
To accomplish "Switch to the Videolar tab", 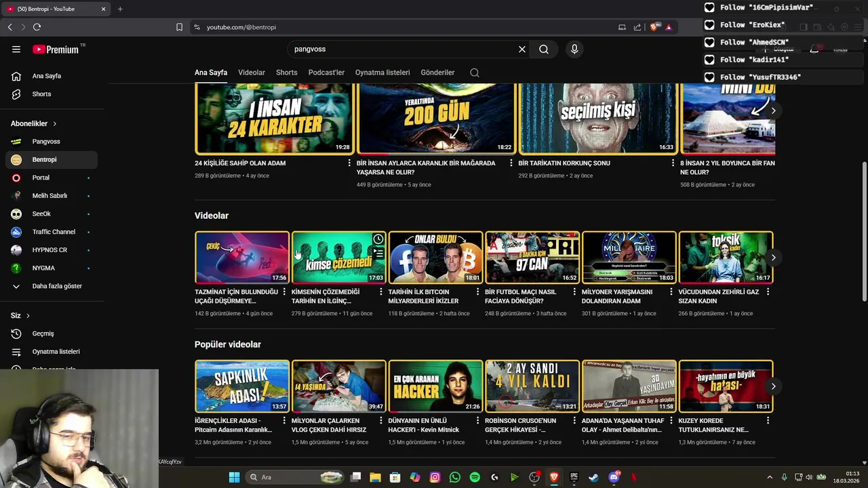I will [x=252, y=73].
